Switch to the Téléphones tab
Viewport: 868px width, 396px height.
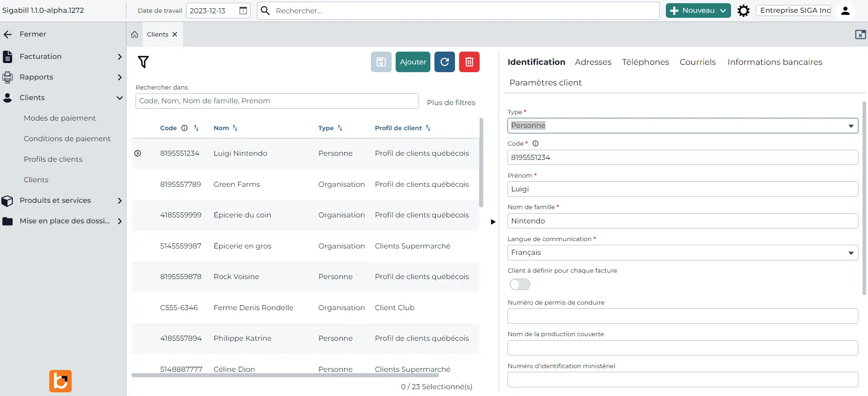click(645, 62)
